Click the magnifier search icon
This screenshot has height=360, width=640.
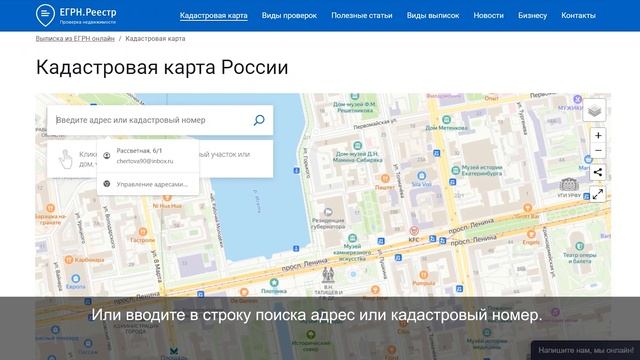[x=259, y=120]
